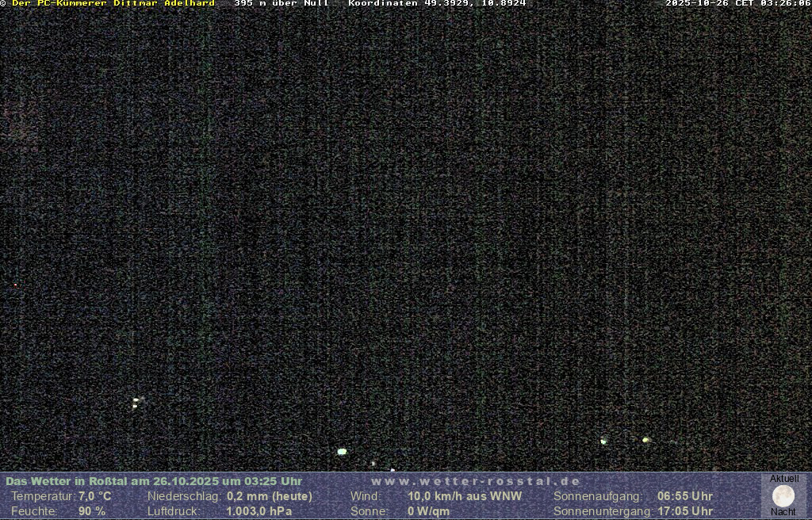Click the light cluster at lower left
Image resolution: width=812 pixels, height=520 pixels.
pos(136,402)
